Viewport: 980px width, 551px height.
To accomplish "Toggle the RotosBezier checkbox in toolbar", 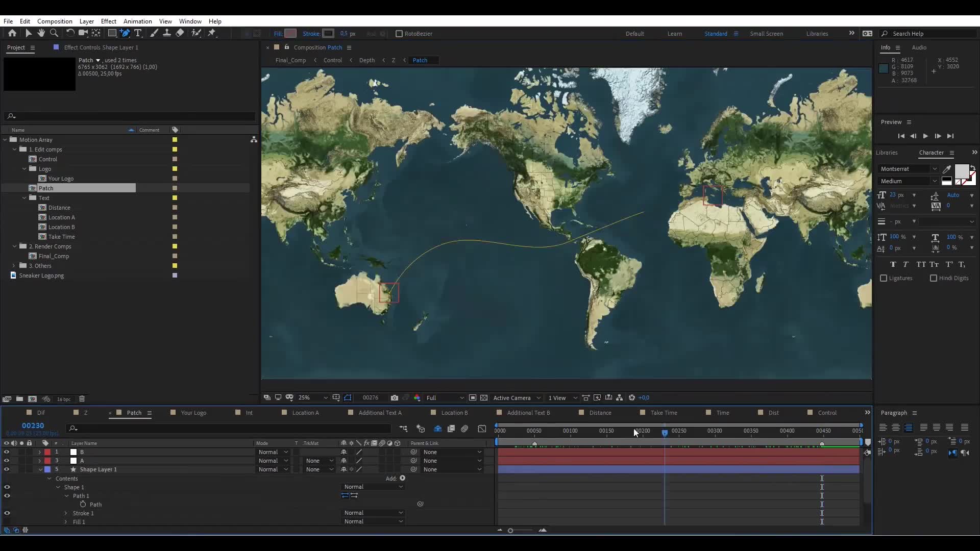I will coord(398,34).
